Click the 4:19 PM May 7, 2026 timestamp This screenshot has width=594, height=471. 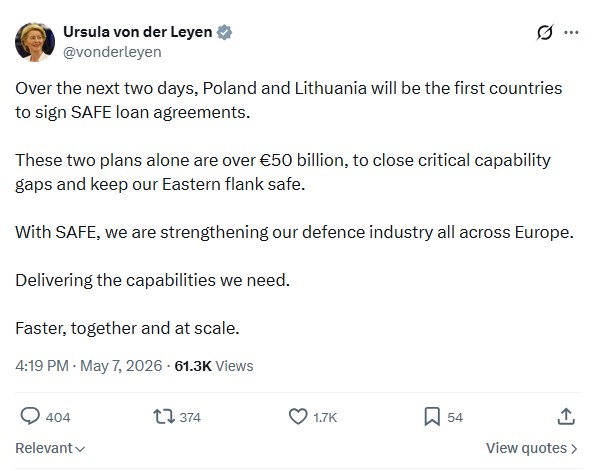point(89,366)
